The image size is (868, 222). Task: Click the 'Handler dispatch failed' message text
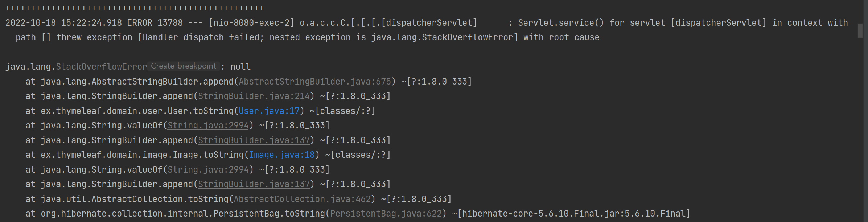202,37
